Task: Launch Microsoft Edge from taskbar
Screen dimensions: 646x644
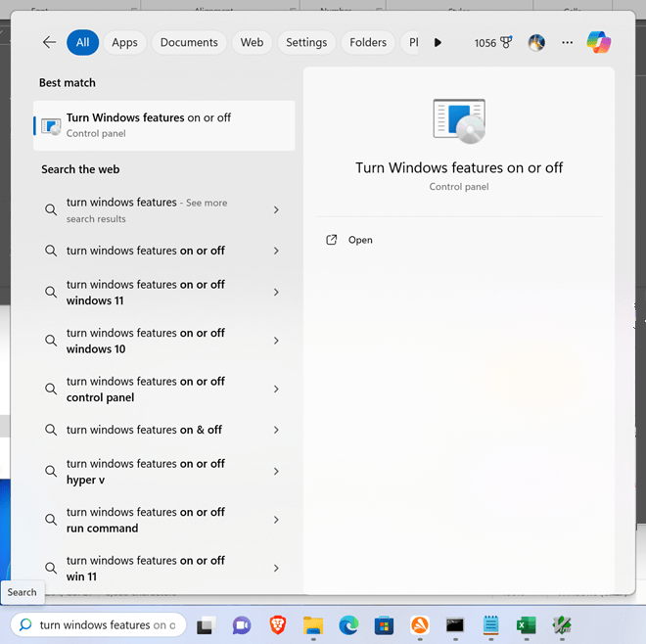Action: point(348,625)
